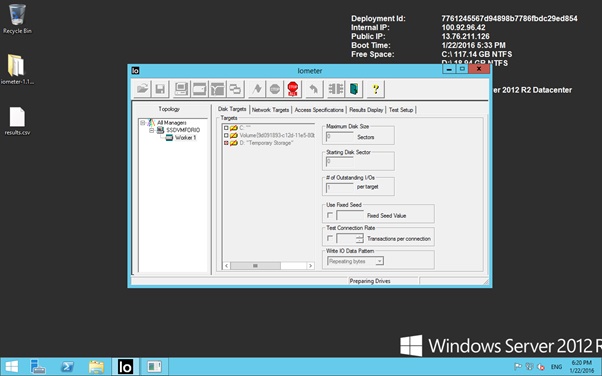Select the results.csv file on desktop

[17, 121]
